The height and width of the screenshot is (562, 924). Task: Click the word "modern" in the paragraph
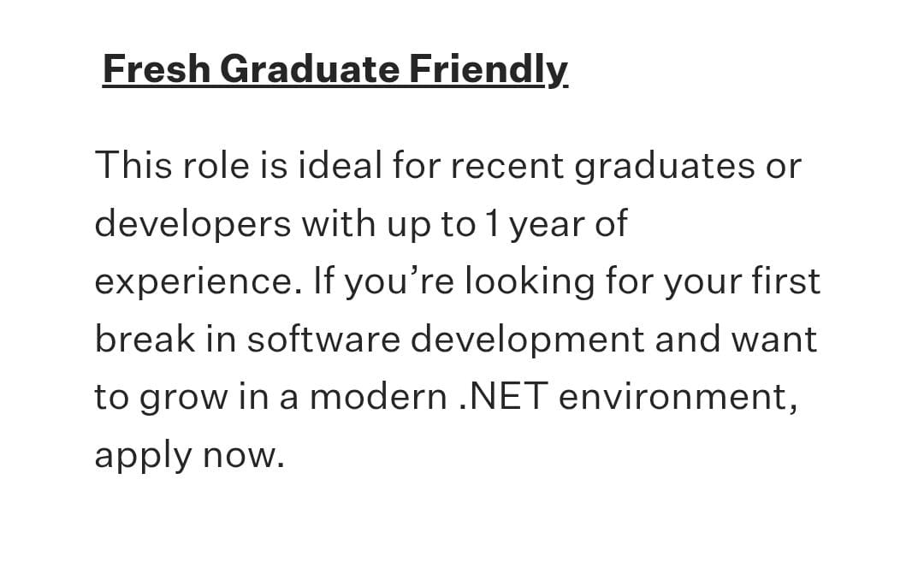[x=378, y=398]
